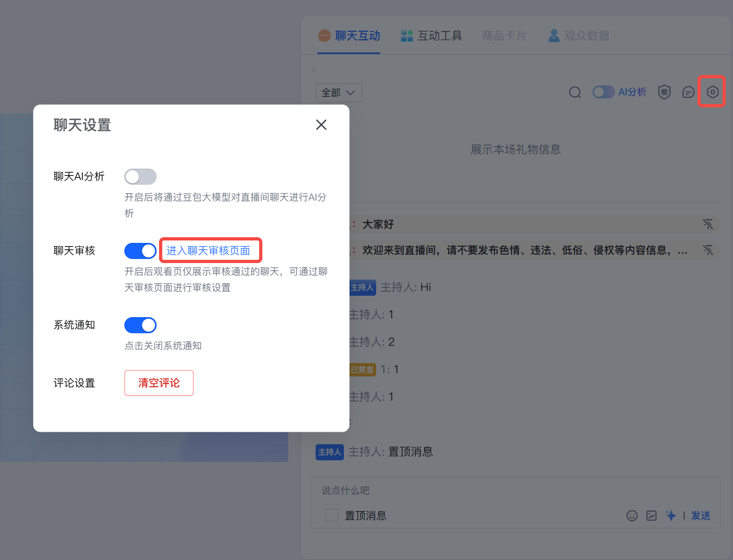This screenshot has width=733, height=560.
Task: Toggle the AI分析 switch in chat toolbar
Action: [x=603, y=92]
